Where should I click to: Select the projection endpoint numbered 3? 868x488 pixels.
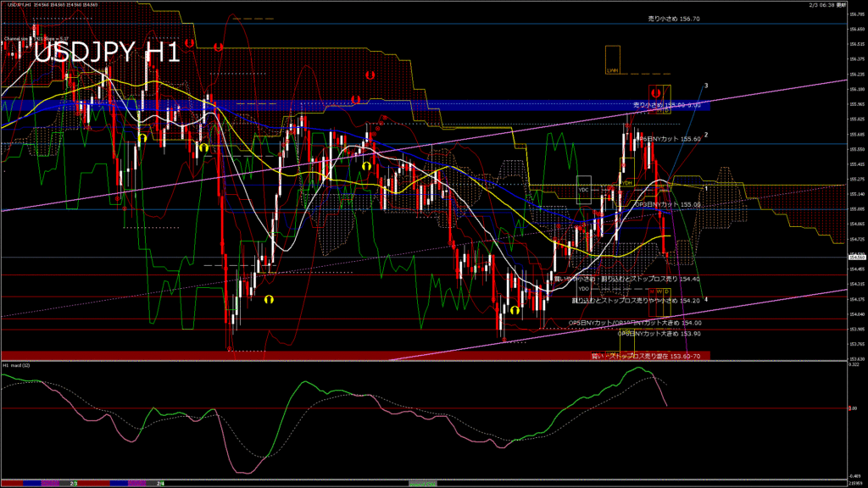pyautogui.click(x=707, y=86)
